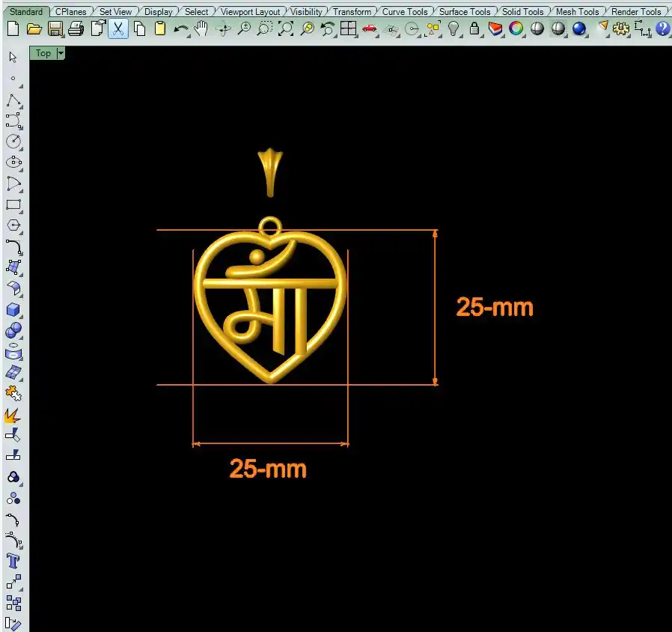Select the Text object tool
The image size is (672, 632).
[13, 561]
